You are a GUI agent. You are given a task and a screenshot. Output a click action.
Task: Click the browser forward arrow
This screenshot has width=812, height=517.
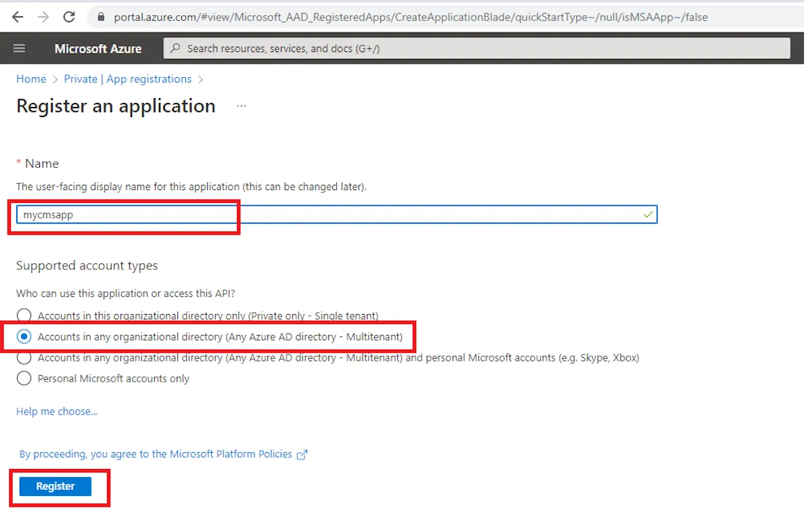[x=43, y=17]
